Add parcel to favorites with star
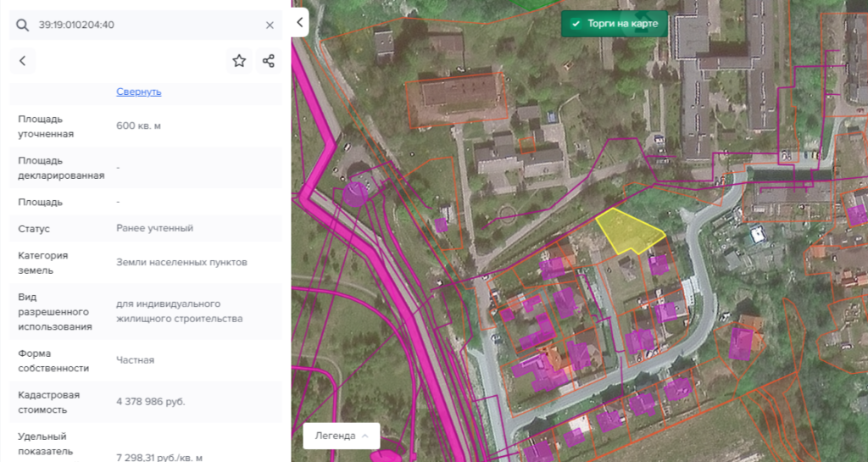This screenshot has height=462, width=868. (239, 61)
